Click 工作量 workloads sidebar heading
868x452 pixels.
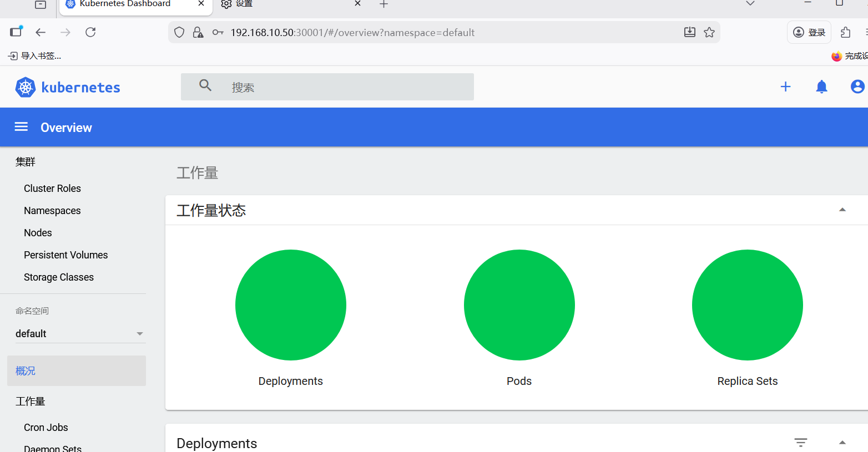coord(30,401)
